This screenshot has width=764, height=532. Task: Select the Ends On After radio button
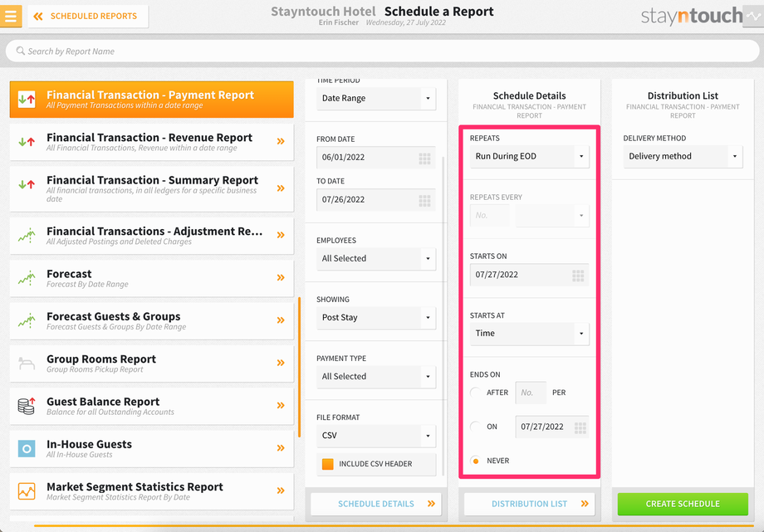[476, 393]
